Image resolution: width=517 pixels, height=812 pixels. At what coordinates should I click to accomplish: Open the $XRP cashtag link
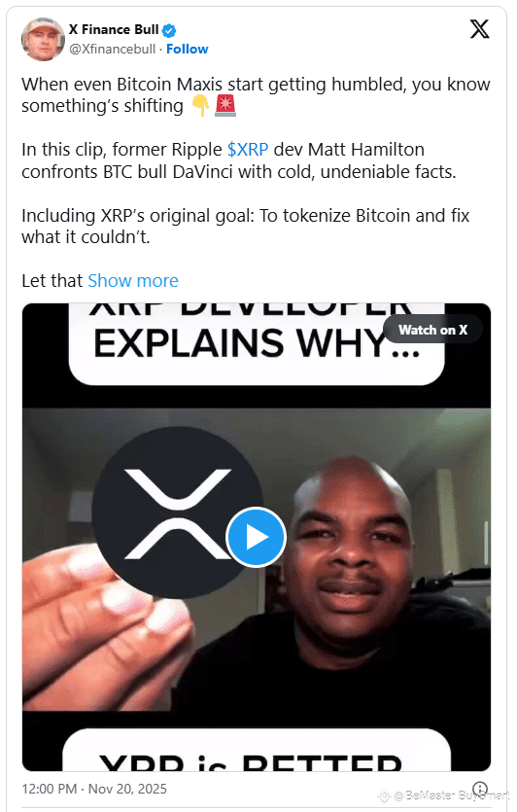point(248,150)
